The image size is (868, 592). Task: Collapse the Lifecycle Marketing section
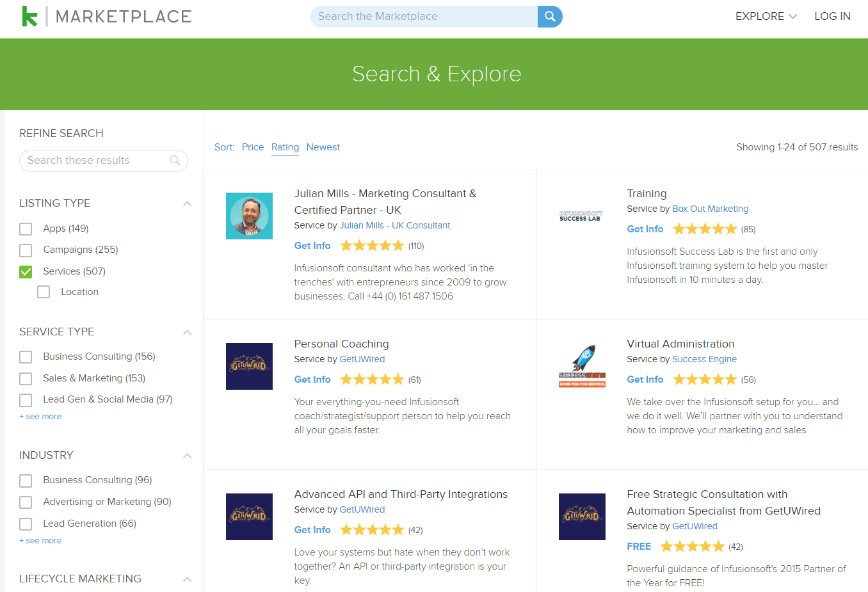pyautogui.click(x=187, y=579)
